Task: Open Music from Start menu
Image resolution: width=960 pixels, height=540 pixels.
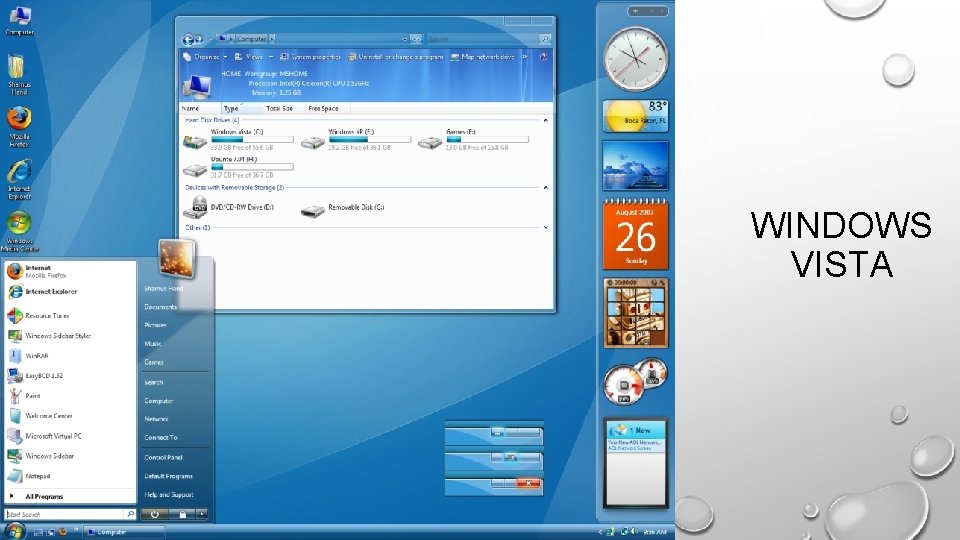Action: point(153,344)
